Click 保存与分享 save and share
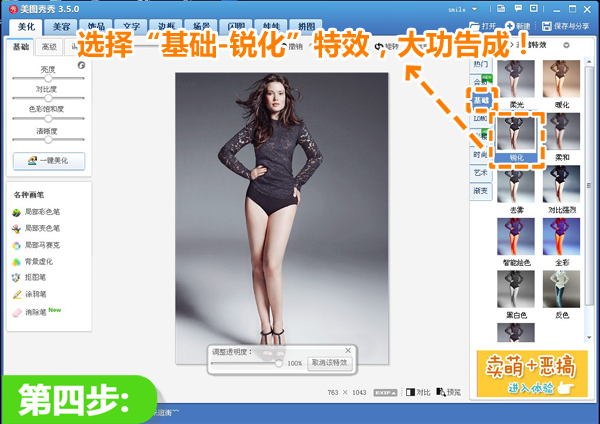 (x=566, y=26)
